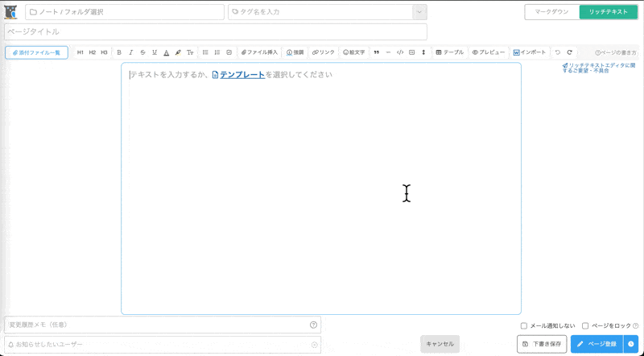Apply H2 heading format
Screen dimensions: 644x356
(x=93, y=52)
